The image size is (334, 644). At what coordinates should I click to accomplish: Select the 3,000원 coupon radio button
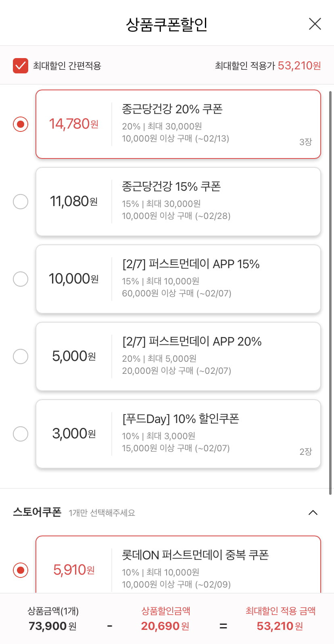[x=21, y=434]
